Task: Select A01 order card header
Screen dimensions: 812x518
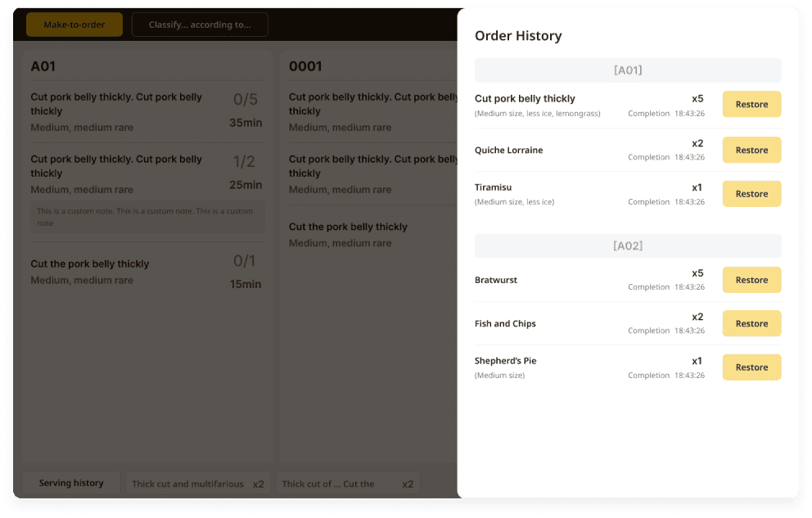Action: click(x=43, y=66)
